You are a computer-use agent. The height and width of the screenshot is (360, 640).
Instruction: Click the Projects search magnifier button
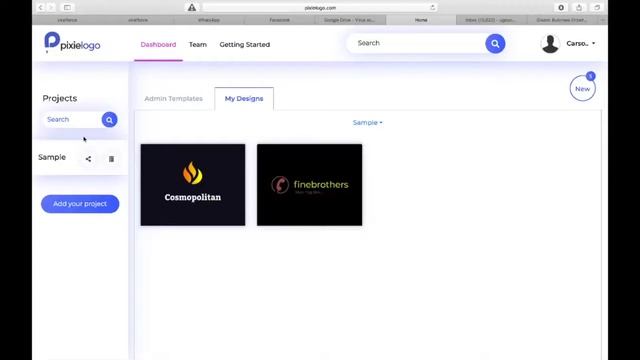pyautogui.click(x=109, y=120)
